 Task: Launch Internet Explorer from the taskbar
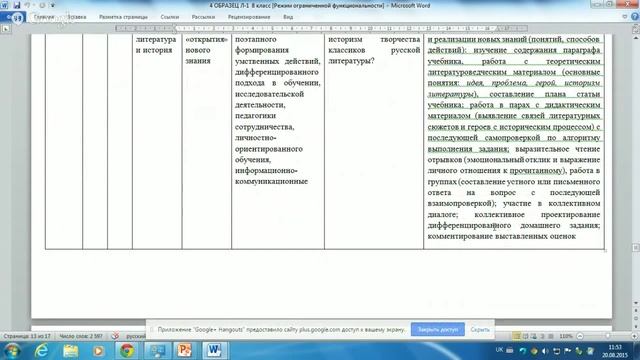[x=42, y=351]
